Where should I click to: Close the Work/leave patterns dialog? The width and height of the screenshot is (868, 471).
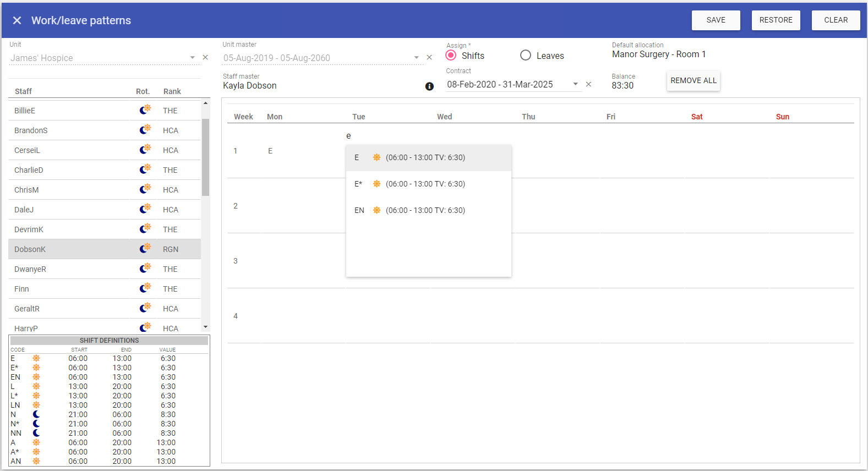tap(17, 20)
